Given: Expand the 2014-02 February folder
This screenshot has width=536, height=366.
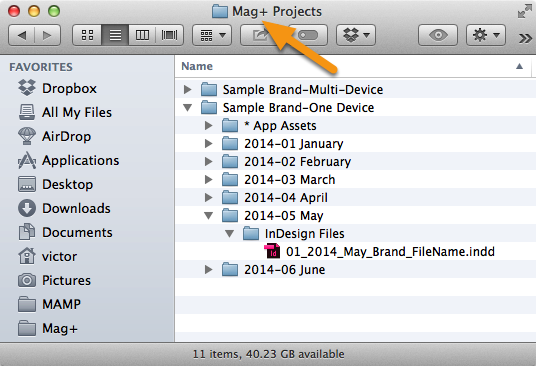Looking at the screenshot, I should pyautogui.click(x=208, y=161).
